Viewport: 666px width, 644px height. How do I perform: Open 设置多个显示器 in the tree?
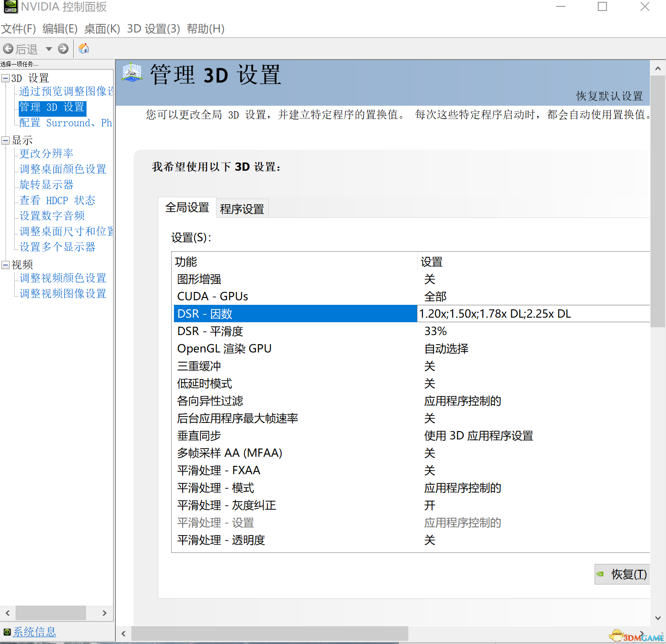tap(58, 247)
